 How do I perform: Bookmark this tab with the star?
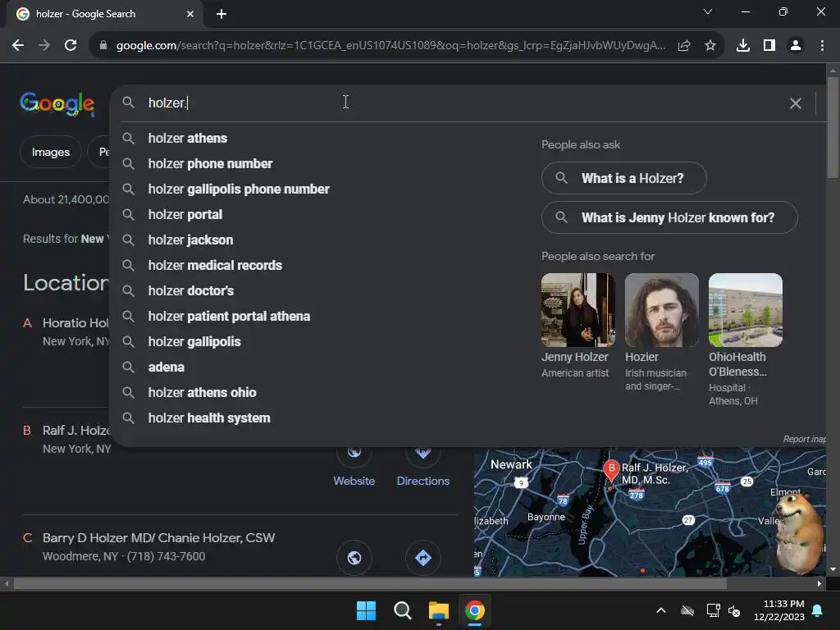[x=710, y=46]
